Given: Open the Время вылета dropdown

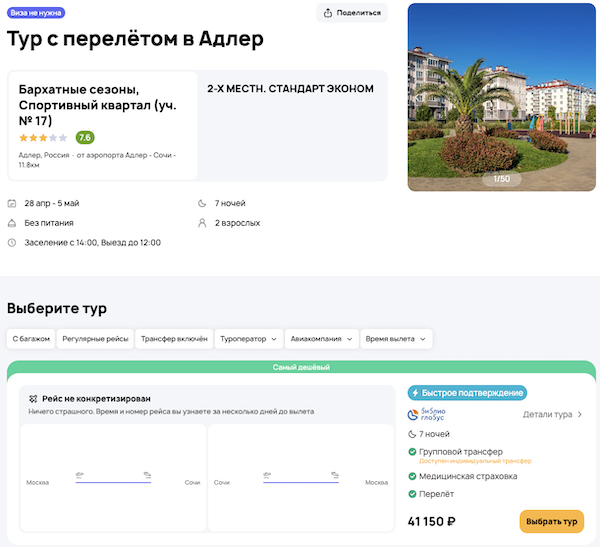Looking at the screenshot, I should (x=396, y=339).
